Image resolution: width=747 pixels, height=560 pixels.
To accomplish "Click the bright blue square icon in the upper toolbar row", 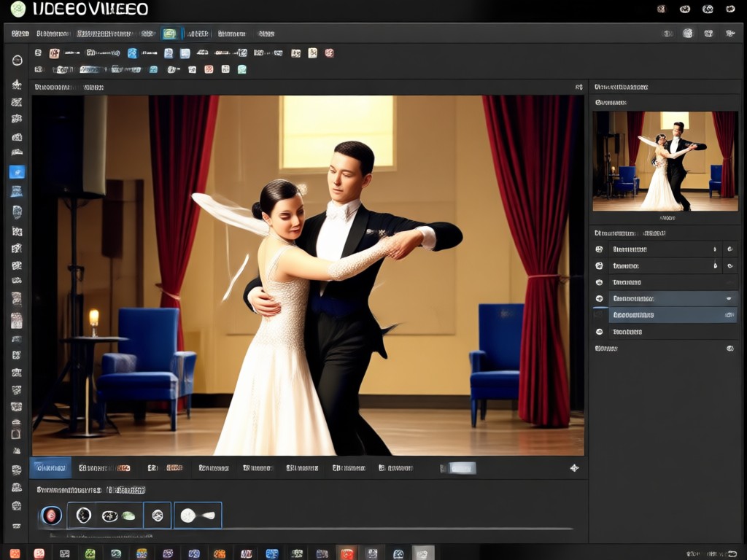I will 133,53.
